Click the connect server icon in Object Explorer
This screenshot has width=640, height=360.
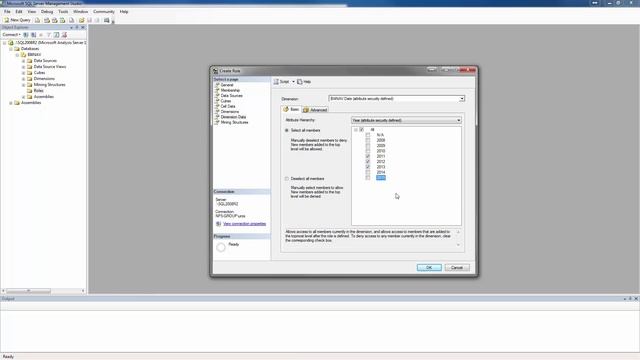coord(26,35)
